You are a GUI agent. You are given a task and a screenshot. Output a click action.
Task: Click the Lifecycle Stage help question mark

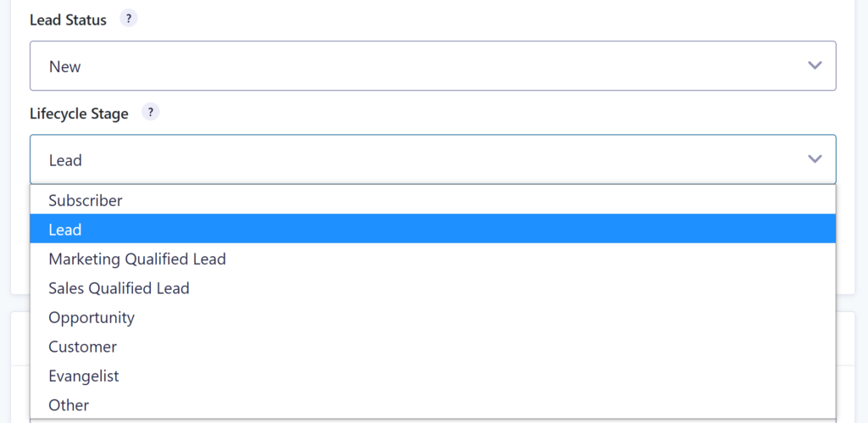[150, 113]
